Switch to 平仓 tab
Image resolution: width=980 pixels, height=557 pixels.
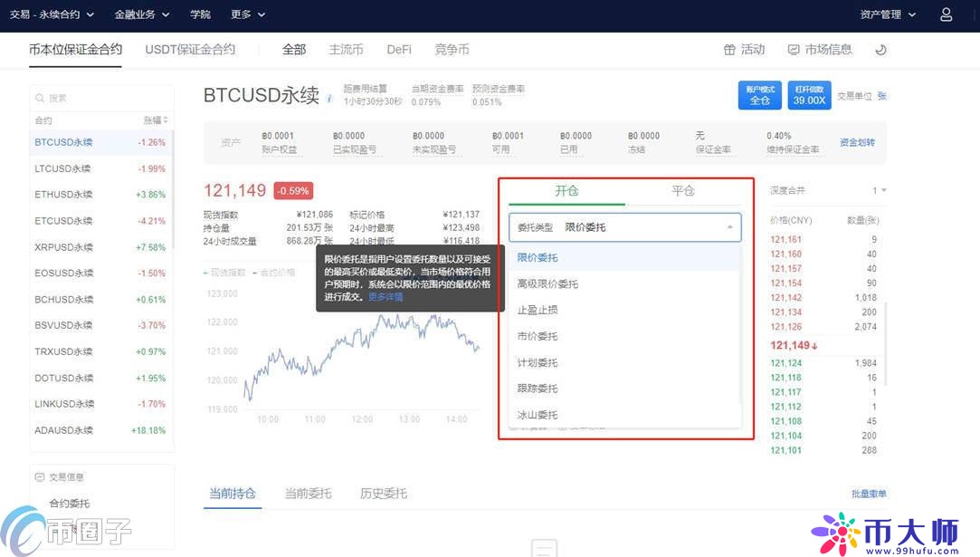pos(683,191)
